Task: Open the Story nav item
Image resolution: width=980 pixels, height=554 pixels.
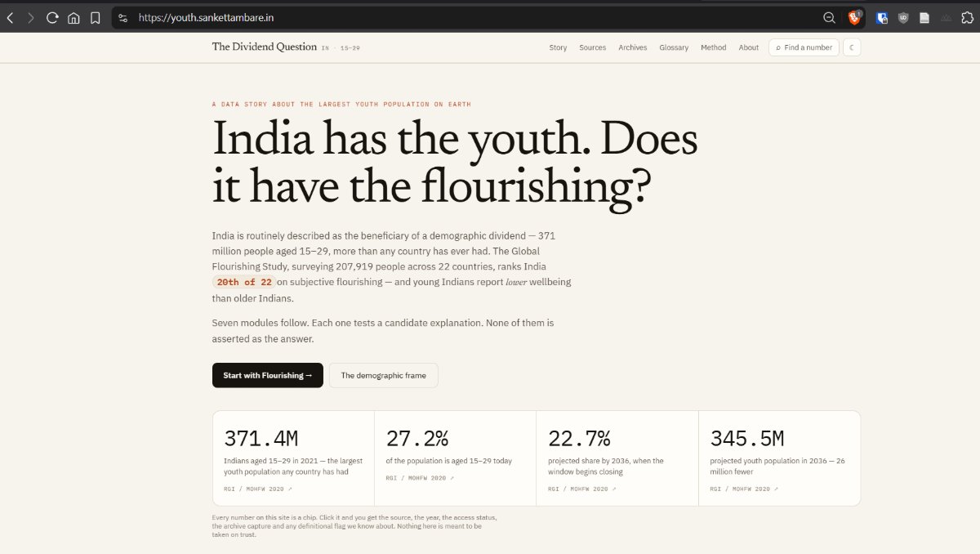Action: pyautogui.click(x=558, y=47)
